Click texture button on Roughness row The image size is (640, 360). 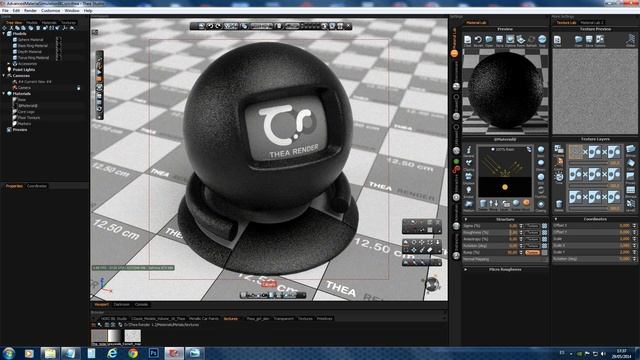tap(532, 232)
